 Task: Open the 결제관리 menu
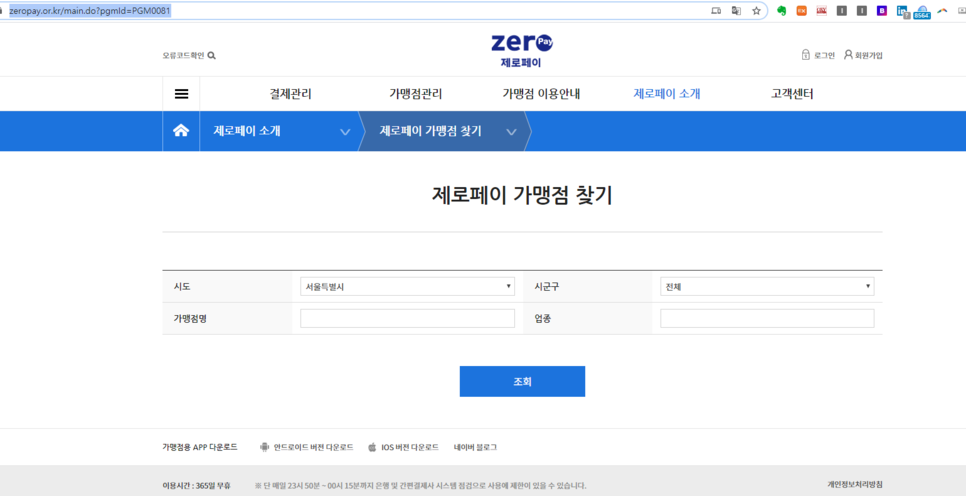click(290, 94)
